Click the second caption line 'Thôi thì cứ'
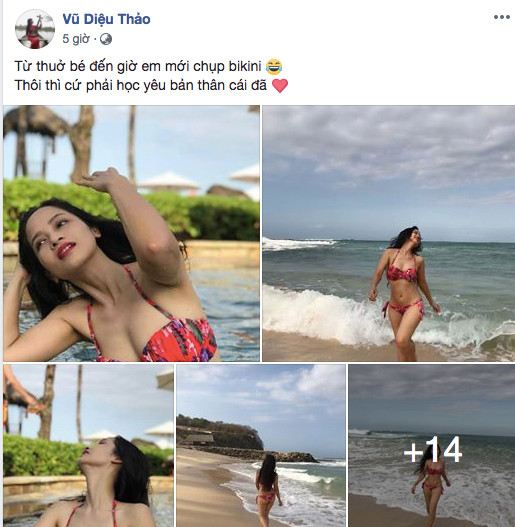 pyautogui.click(x=141, y=85)
